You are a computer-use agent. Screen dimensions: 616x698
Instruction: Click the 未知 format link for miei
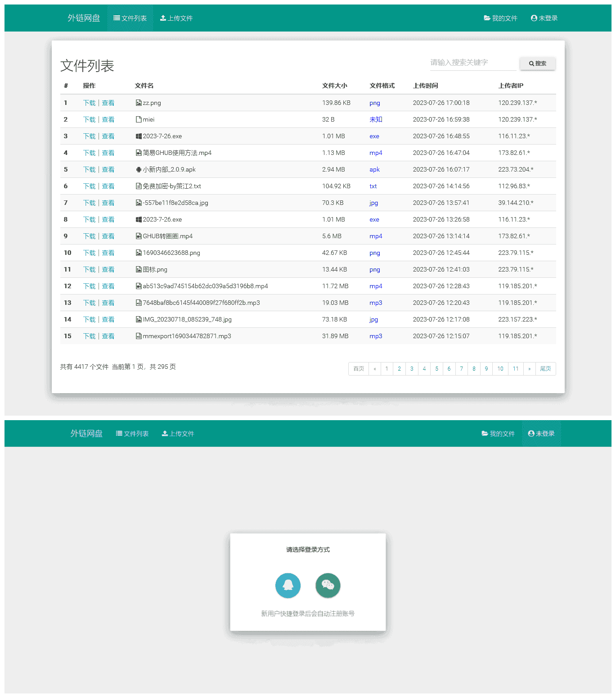pos(376,119)
